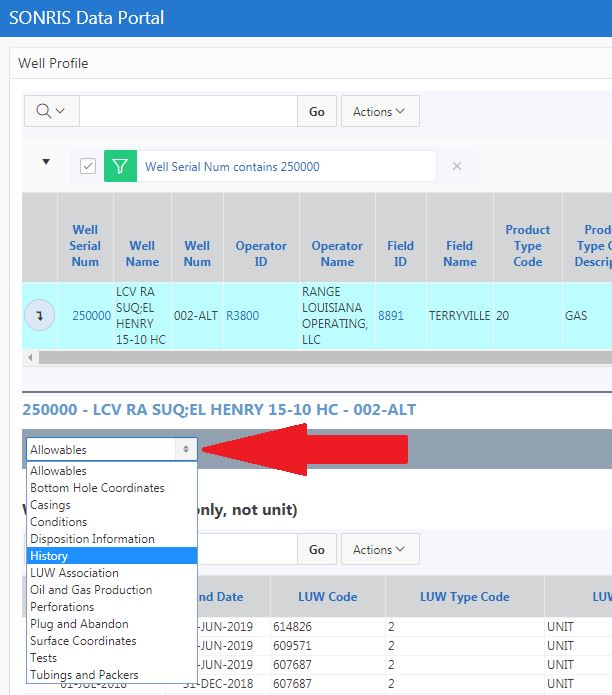Screen dimensions: 612x695
Task: Open well serial number 250000 link
Action: point(91,316)
